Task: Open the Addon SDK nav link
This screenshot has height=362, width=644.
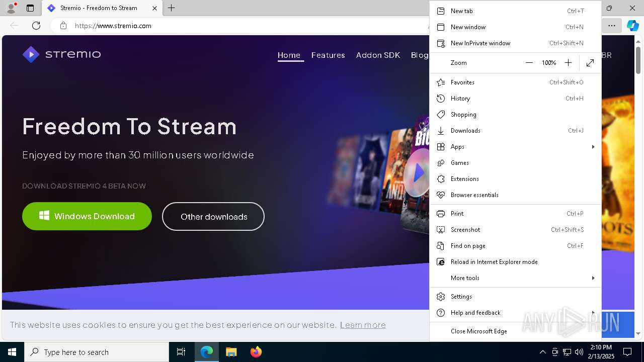Action: 378,55
